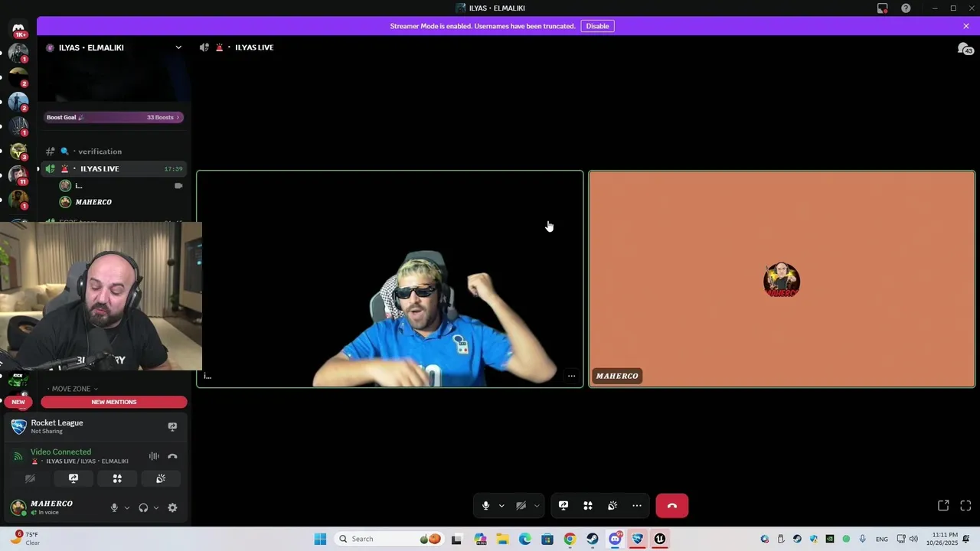Open MAHERCO user avatar in the account panel
The height and width of the screenshot is (551, 980).
pyautogui.click(x=18, y=507)
